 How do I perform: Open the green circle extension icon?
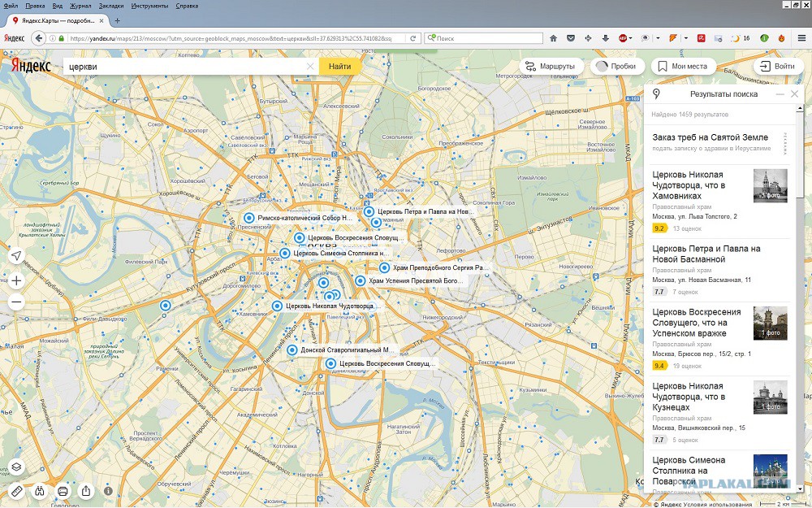click(764, 38)
